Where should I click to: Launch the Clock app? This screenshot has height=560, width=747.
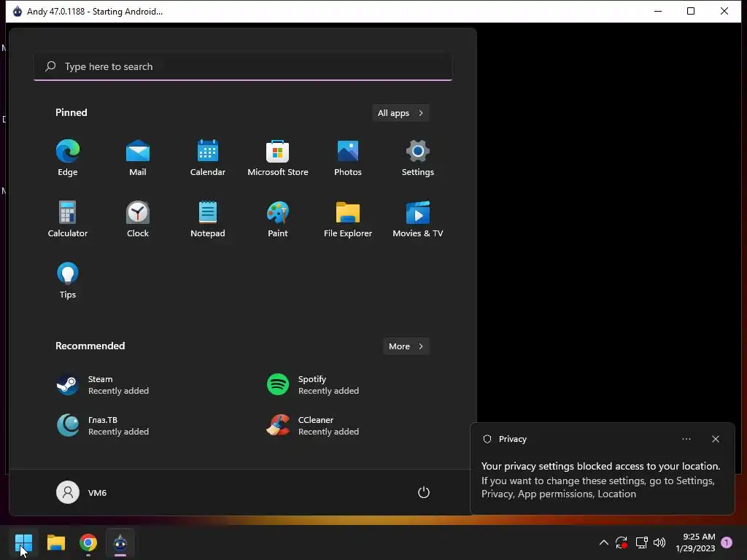tap(138, 219)
